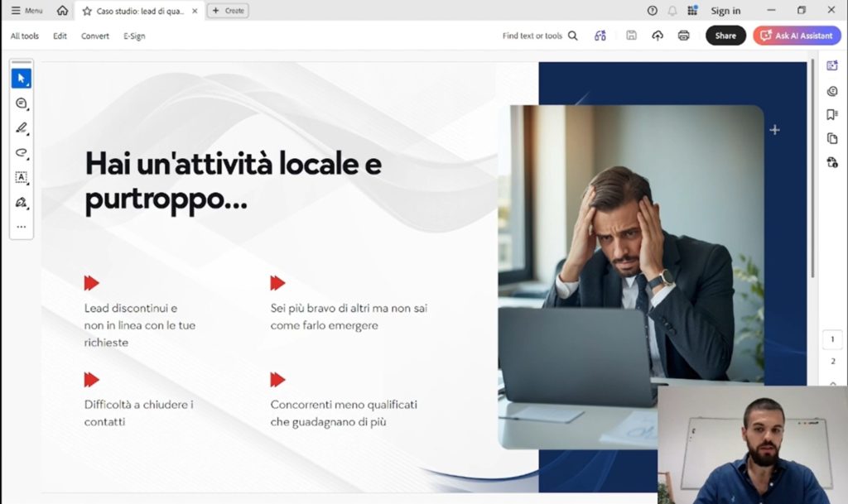The width and height of the screenshot is (848, 504).
Task: Click the Print icon
Action: pyautogui.click(x=683, y=36)
